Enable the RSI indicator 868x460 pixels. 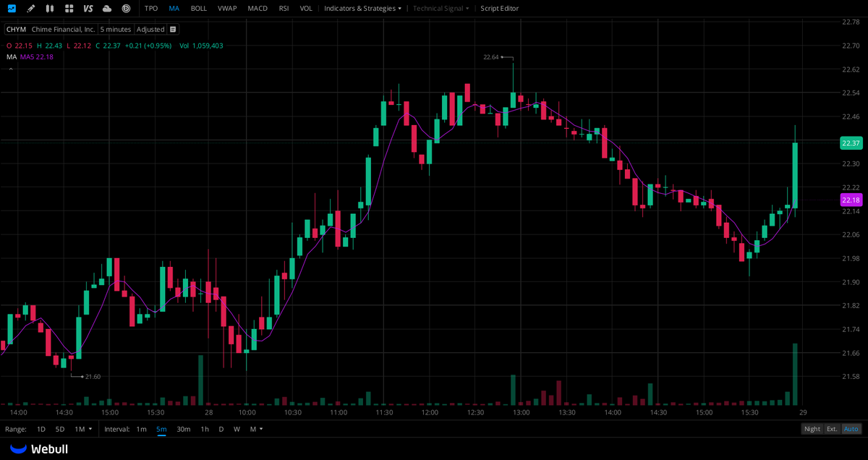tap(284, 9)
